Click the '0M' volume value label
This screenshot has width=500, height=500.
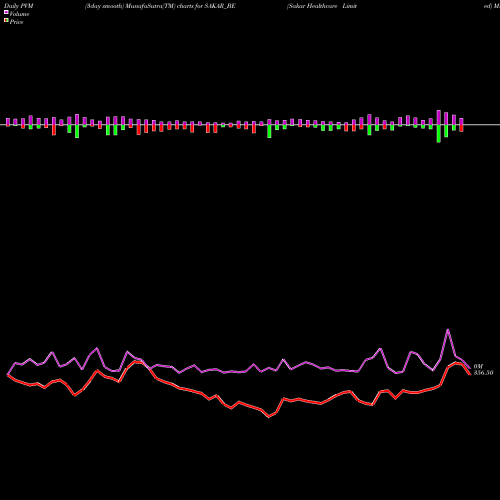coord(478,366)
